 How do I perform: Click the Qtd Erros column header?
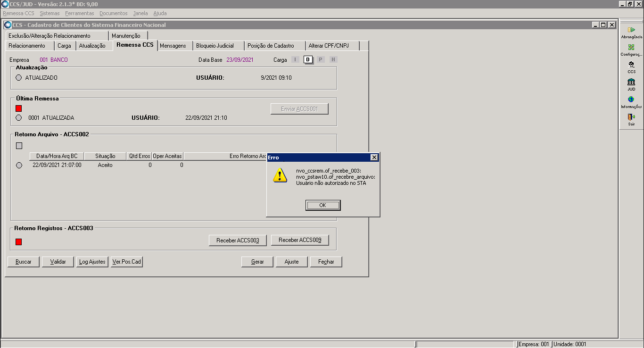[x=139, y=156]
